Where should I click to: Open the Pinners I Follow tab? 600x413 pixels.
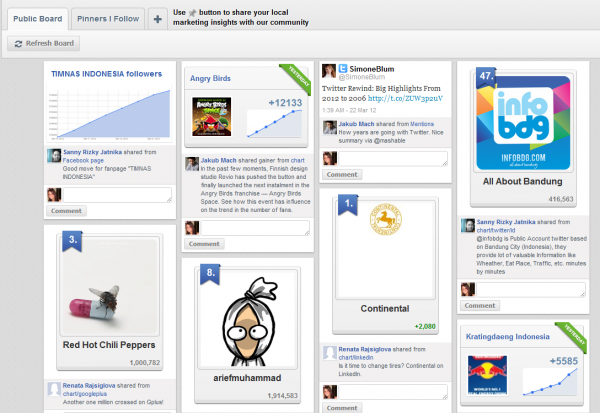pyautogui.click(x=108, y=19)
